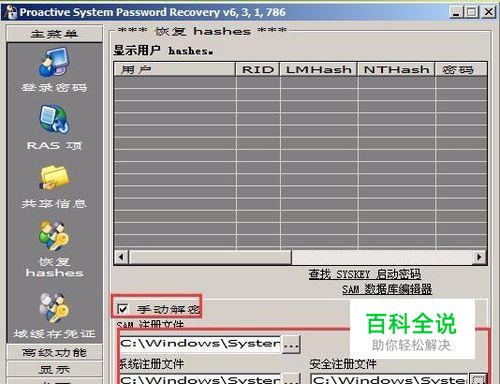Click the horizontal scrollbar thumb under table
This screenshot has height=384, width=500.
pyautogui.click(x=210, y=257)
